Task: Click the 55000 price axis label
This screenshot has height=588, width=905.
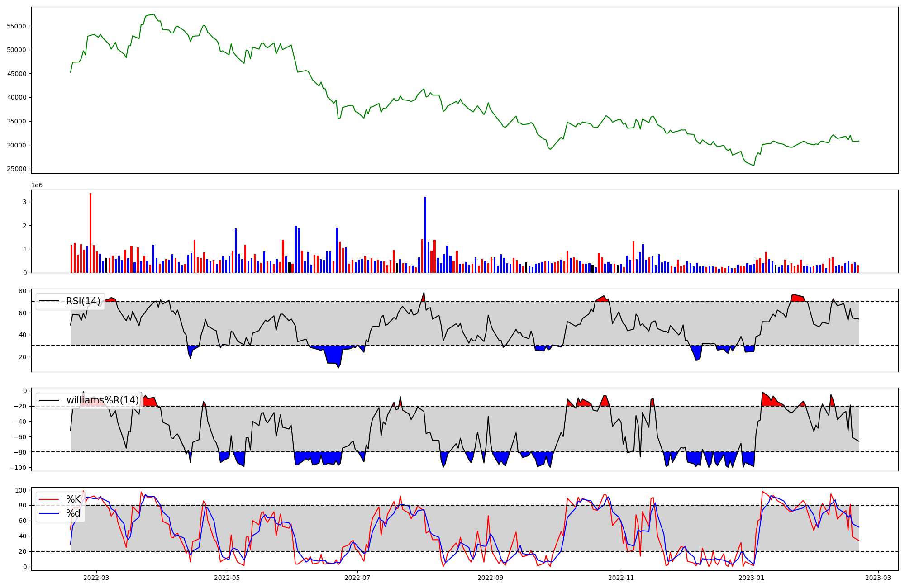Action: [x=17, y=26]
